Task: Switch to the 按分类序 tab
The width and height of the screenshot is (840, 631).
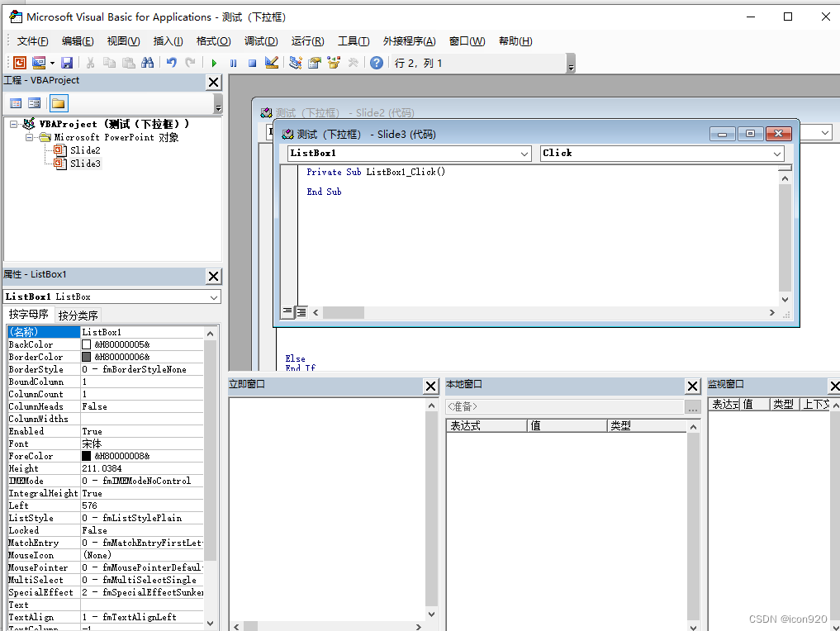Action: [78, 315]
